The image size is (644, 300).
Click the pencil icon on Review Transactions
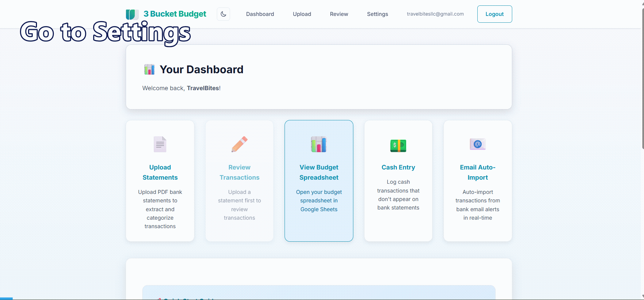point(240,144)
